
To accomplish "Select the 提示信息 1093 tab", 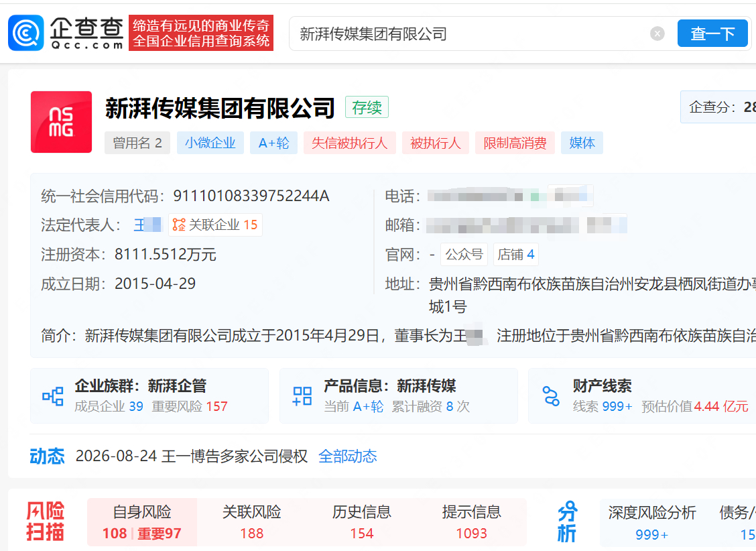I will tap(472, 523).
